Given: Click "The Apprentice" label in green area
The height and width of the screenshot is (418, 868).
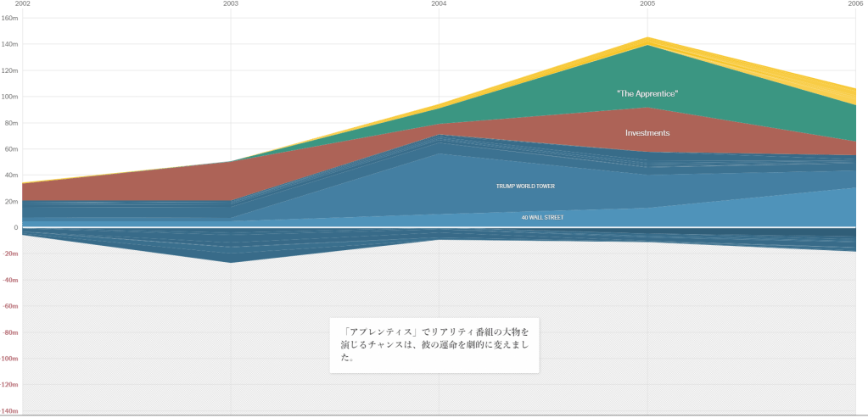Looking at the screenshot, I should (647, 93).
